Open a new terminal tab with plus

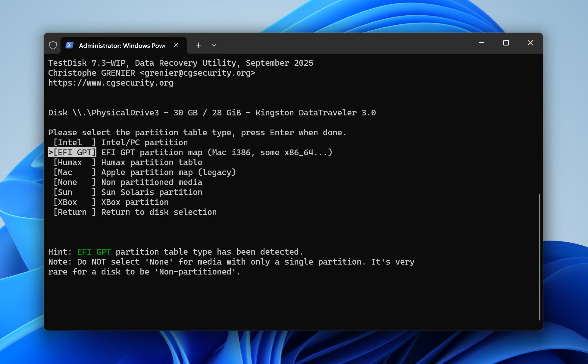[198, 45]
